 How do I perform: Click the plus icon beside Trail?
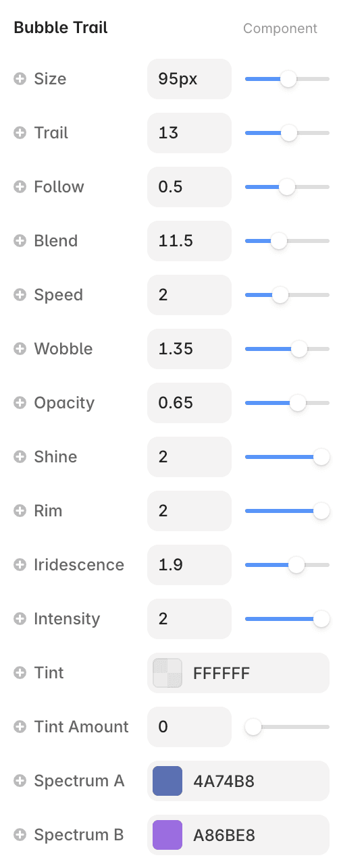(20, 133)
